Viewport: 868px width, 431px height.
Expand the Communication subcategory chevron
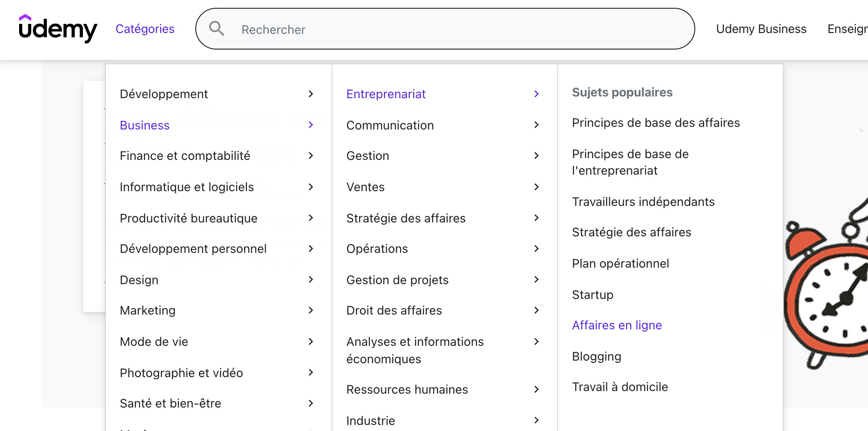click(536, 125)
